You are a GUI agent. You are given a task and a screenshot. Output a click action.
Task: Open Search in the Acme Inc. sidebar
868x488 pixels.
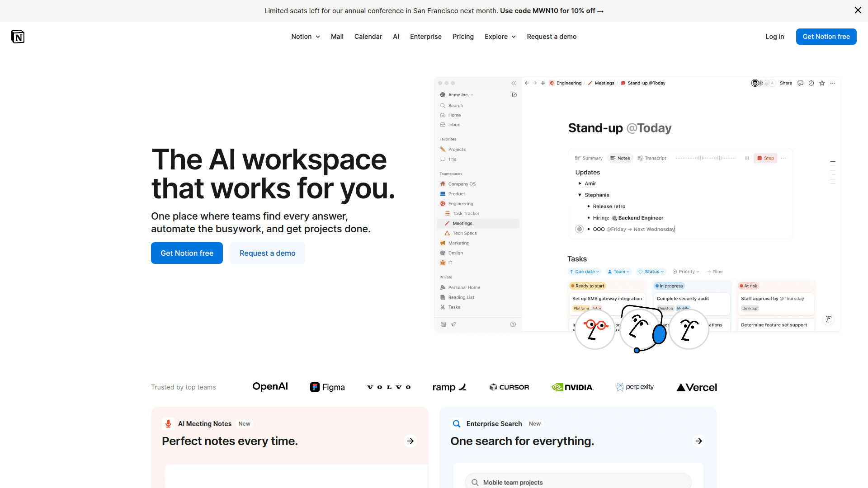(455, 105)
